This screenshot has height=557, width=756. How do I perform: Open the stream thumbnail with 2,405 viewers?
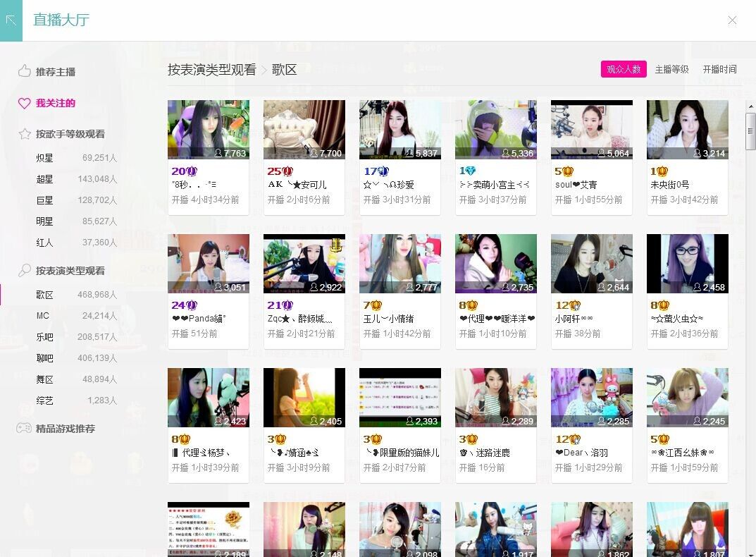(x=304, y=398)
